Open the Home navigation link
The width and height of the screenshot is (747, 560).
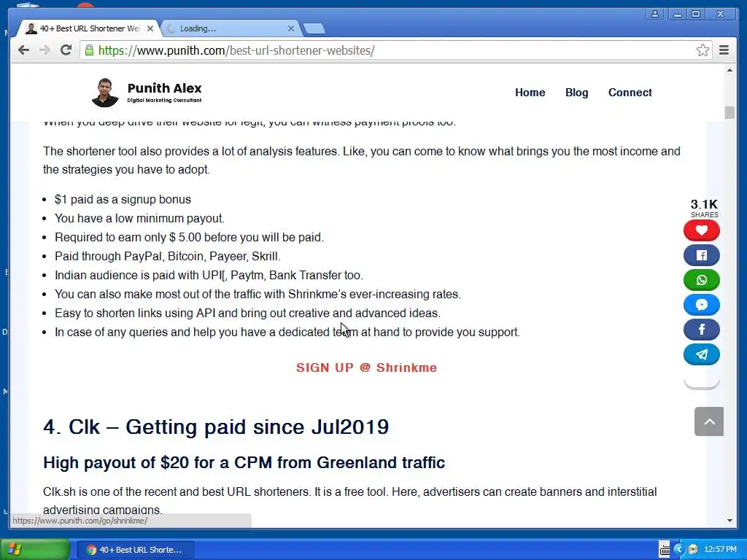pyautogui.click(x=530, y=93)
